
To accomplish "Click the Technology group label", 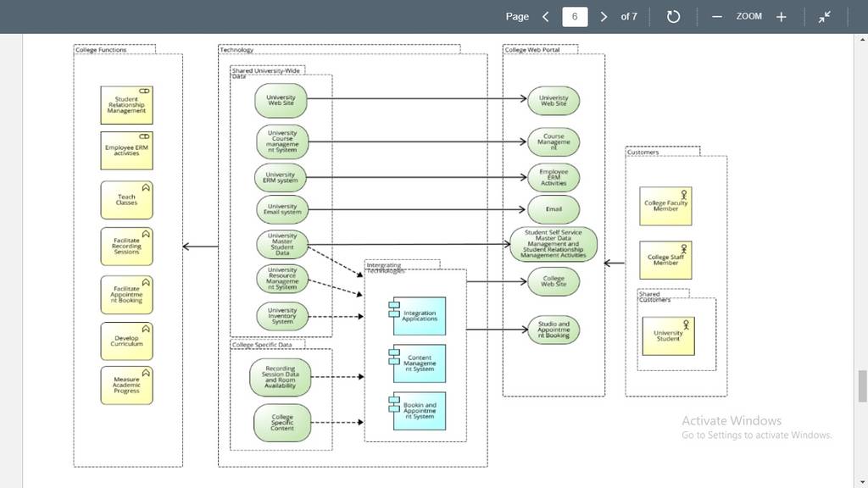I will (x=236, y=50).
